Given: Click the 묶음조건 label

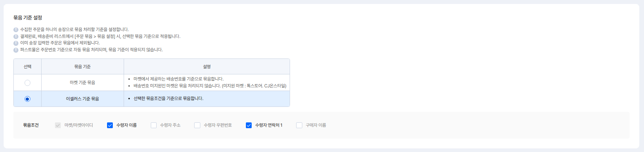Looking at the screenshot, I should click(31, 125).
